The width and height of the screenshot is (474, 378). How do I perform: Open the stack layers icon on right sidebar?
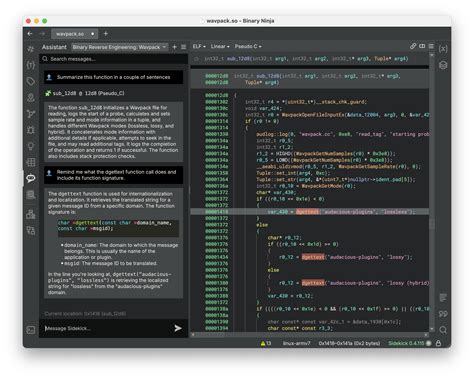point(443,65)
